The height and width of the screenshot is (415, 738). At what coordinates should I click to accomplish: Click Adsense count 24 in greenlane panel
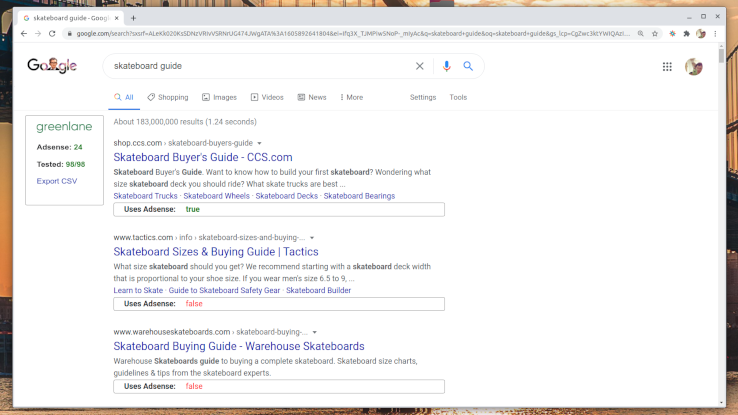[x=78, y=147]
